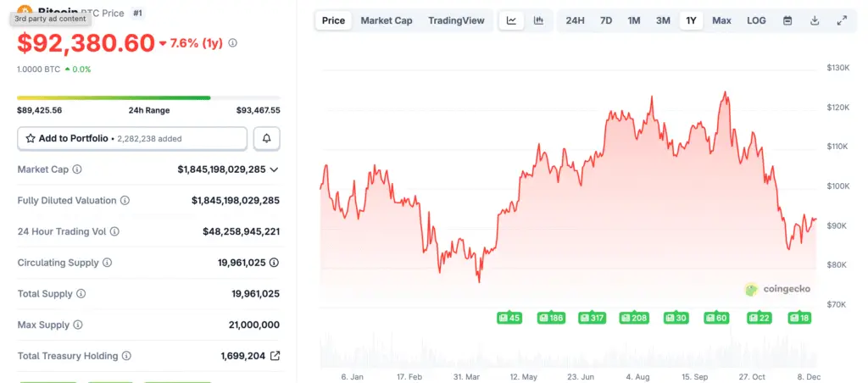Click the info icon next to Max Supply

(x=77, y=325)
